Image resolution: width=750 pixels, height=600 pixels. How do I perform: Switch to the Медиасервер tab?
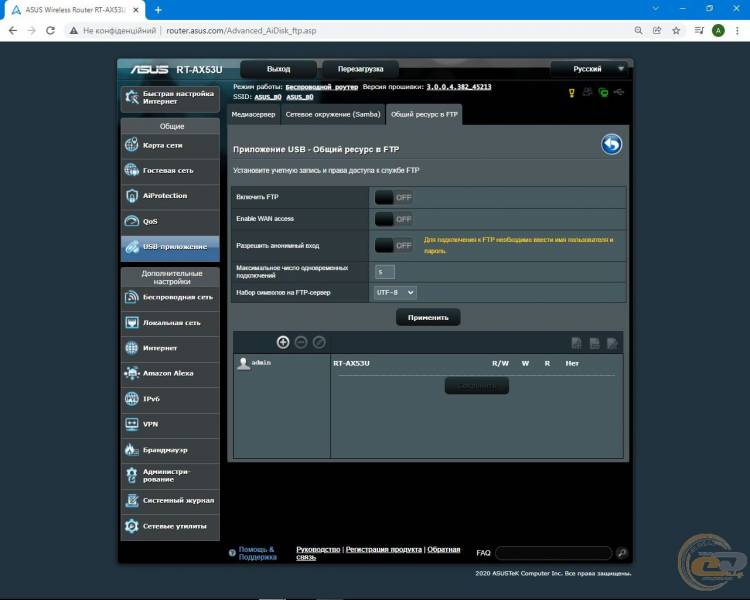click(254, 114)
